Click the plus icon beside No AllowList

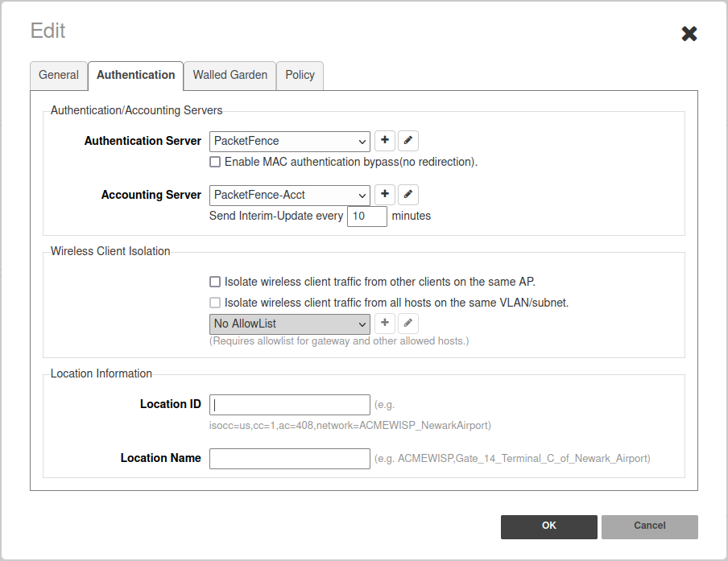coord(385,324)
